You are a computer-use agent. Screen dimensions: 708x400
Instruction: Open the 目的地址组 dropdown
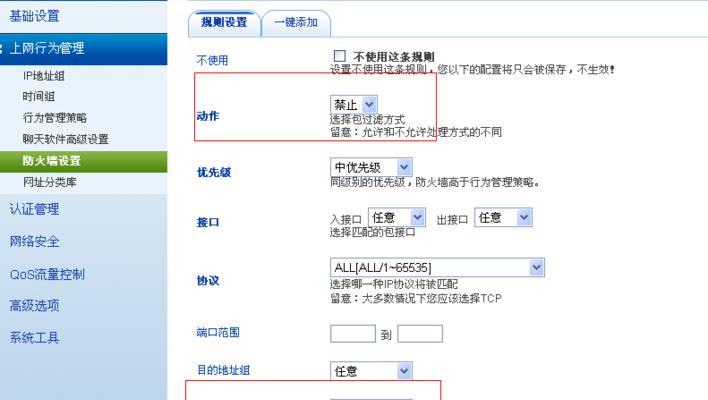pyautogui.click(x=371, y=371)
